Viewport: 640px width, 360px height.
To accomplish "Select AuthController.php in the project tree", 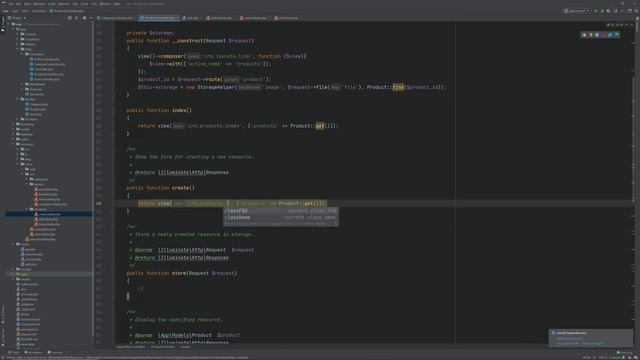I will pos(45,59).
